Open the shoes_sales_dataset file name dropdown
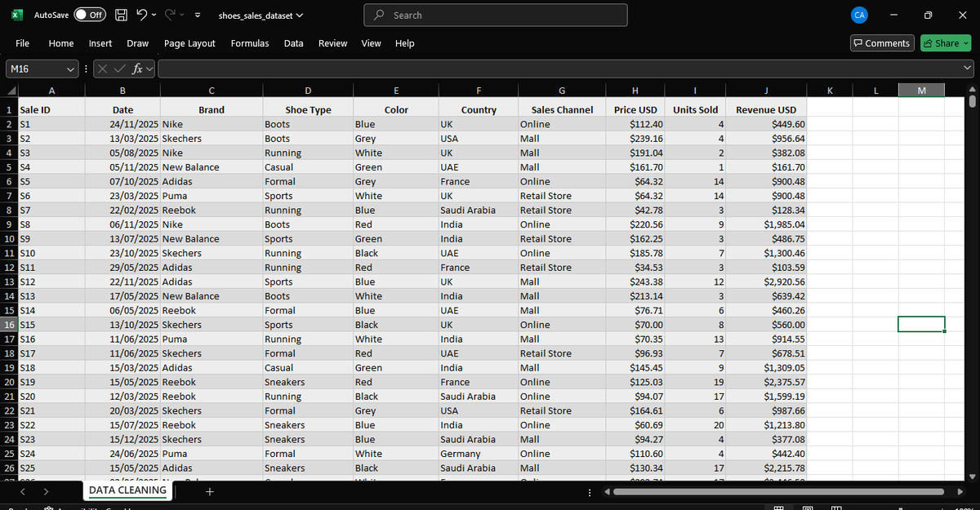The width and height of the screenshot is (980, 510). [x=261, y=16]
